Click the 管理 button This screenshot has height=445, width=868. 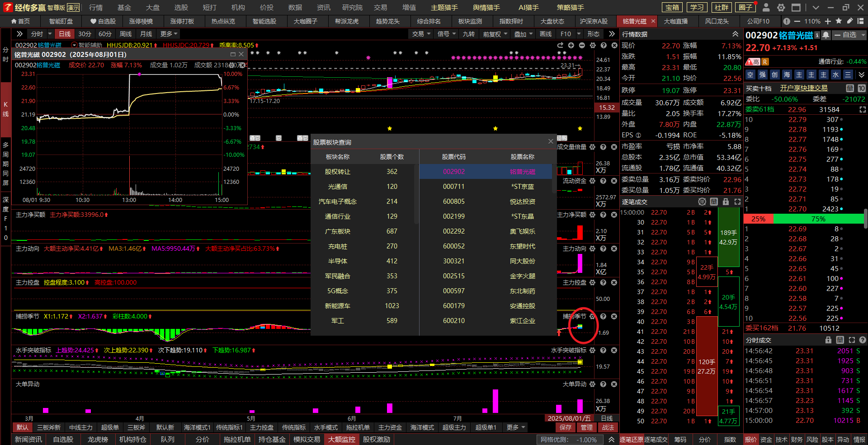tap(587, 427)
